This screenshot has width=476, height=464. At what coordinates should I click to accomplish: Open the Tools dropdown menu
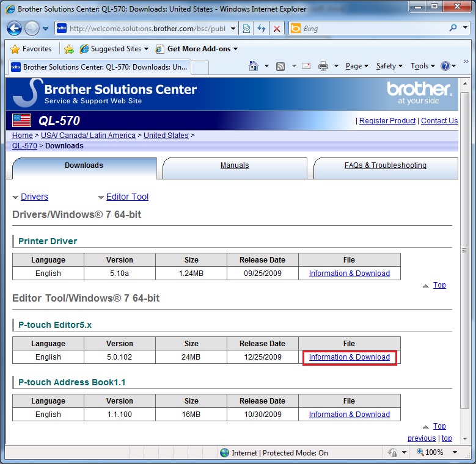(x=422, y=66)
